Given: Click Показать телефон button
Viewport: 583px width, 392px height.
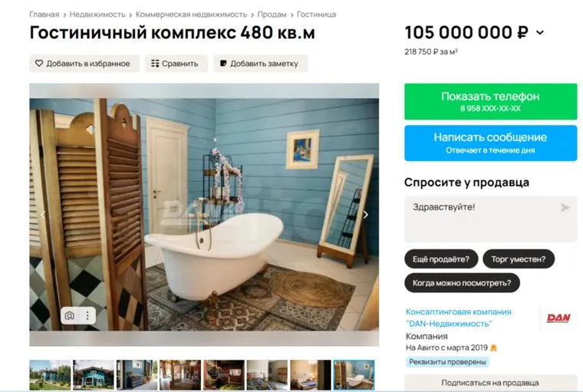Looking at the screenshot, I should (490, 101).
